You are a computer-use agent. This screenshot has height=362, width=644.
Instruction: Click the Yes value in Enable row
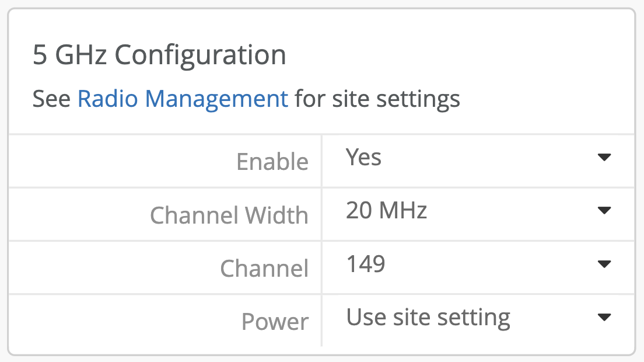[363, 156]
